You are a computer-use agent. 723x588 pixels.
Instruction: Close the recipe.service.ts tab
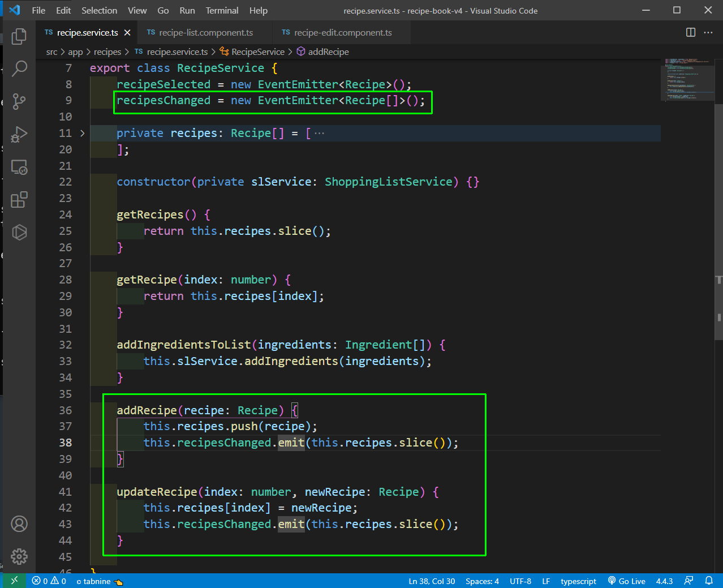click(127, 33)
